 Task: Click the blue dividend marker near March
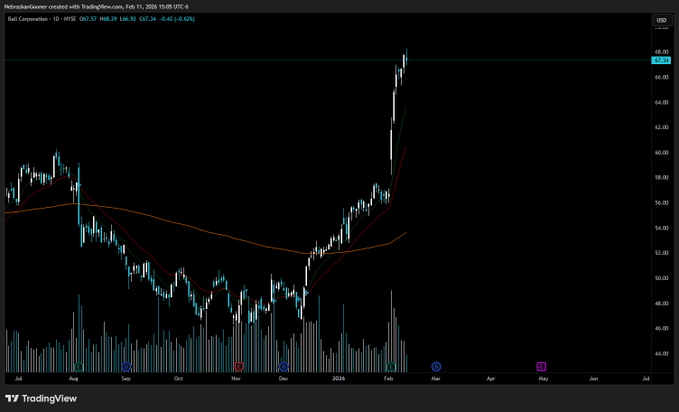click(x=436, y=367)
